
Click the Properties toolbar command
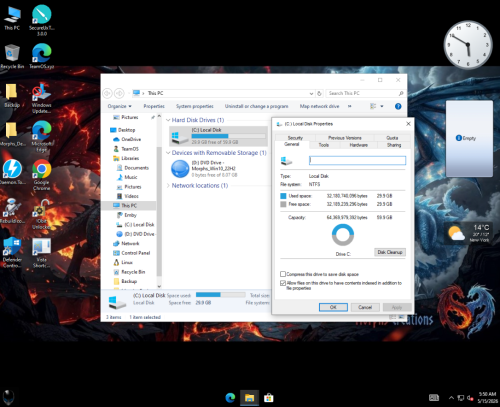154,106
